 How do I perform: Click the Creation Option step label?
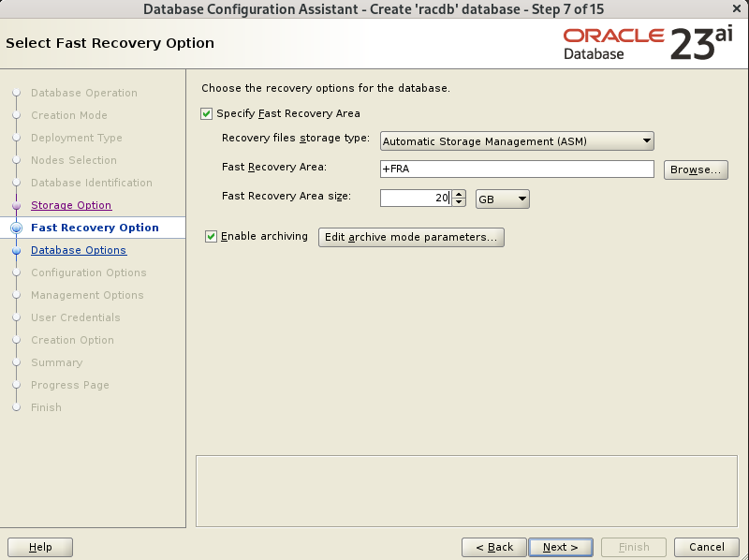tap(73, 340)
